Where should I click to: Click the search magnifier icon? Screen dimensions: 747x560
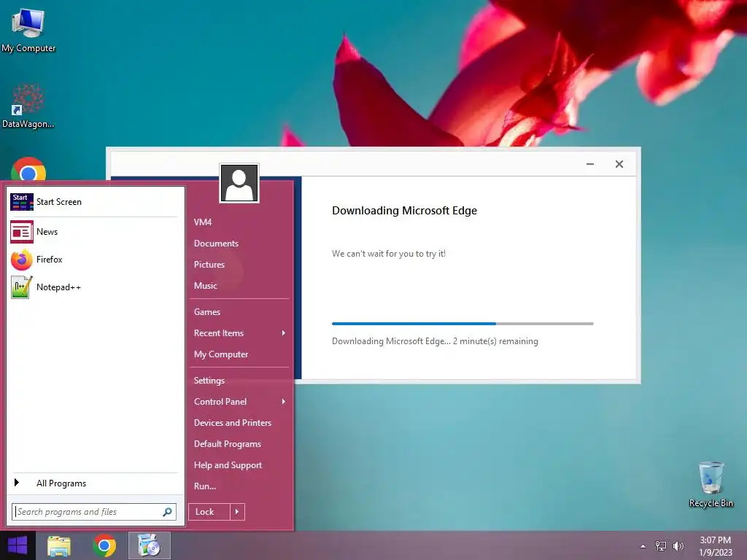point(167,512)
